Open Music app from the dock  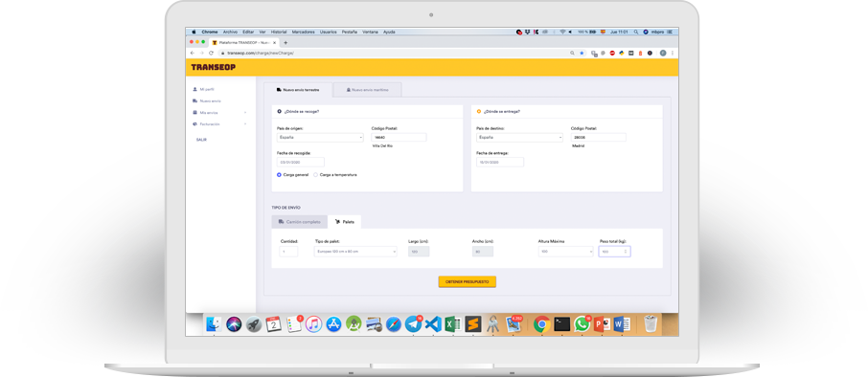[x=314, y=324]
